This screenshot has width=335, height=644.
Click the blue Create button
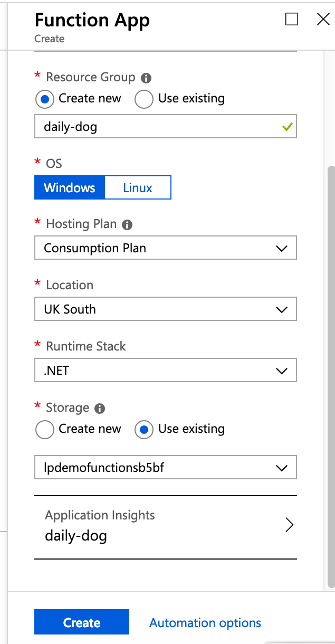[82, 622]
